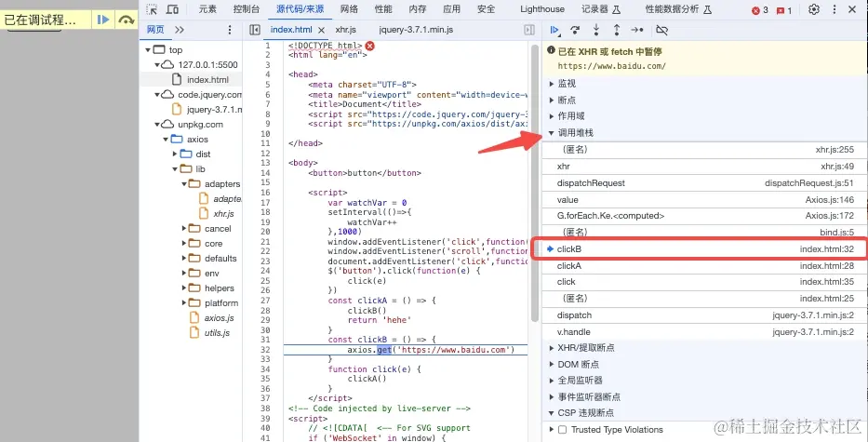This screenshot has height=442, width=868.
Task: Open the 性能数据分析 tab
Action: click(678, 9)
